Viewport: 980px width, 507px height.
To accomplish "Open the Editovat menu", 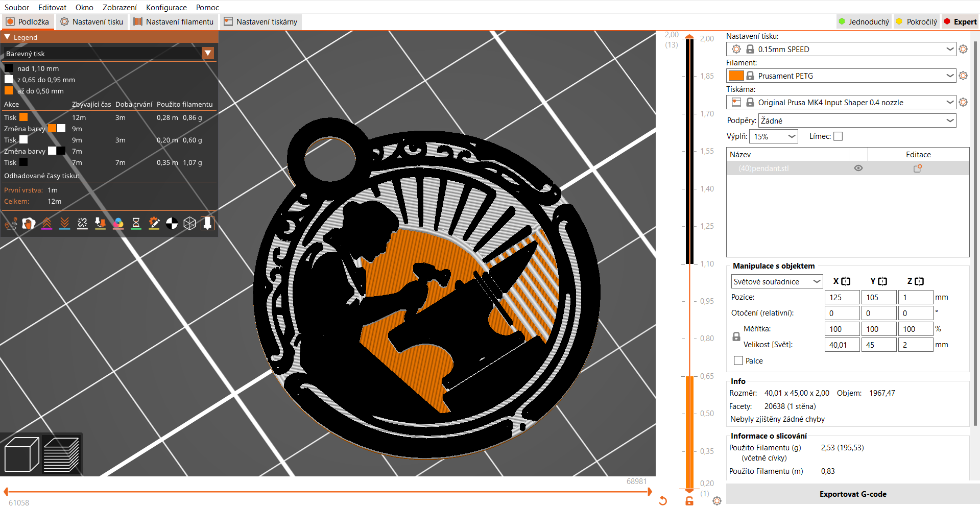I will 52,7.
